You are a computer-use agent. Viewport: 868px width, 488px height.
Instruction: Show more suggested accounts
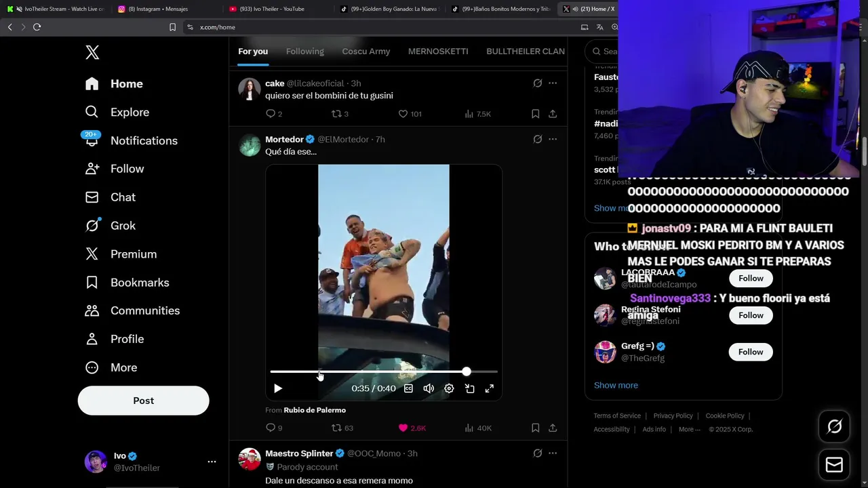tap(616, 385)
